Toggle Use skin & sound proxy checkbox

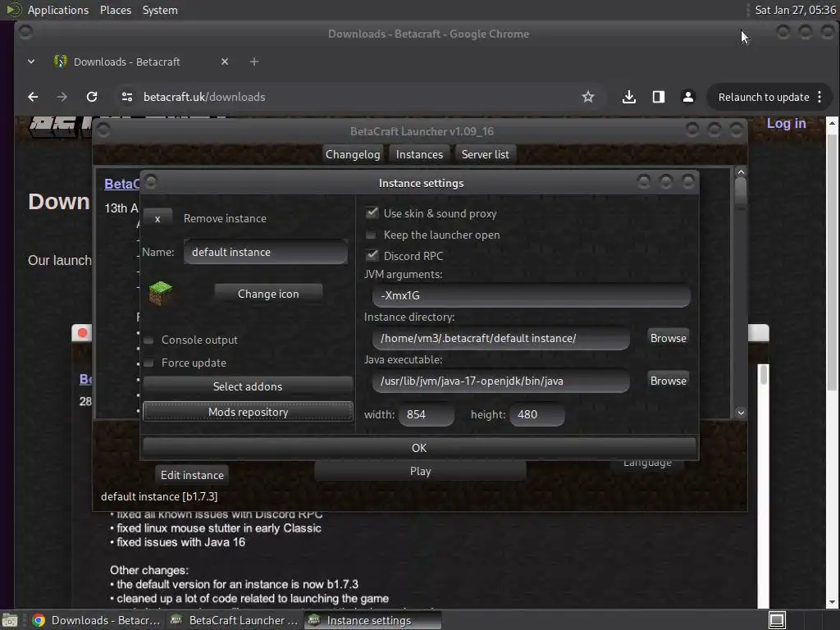point(372,213)
